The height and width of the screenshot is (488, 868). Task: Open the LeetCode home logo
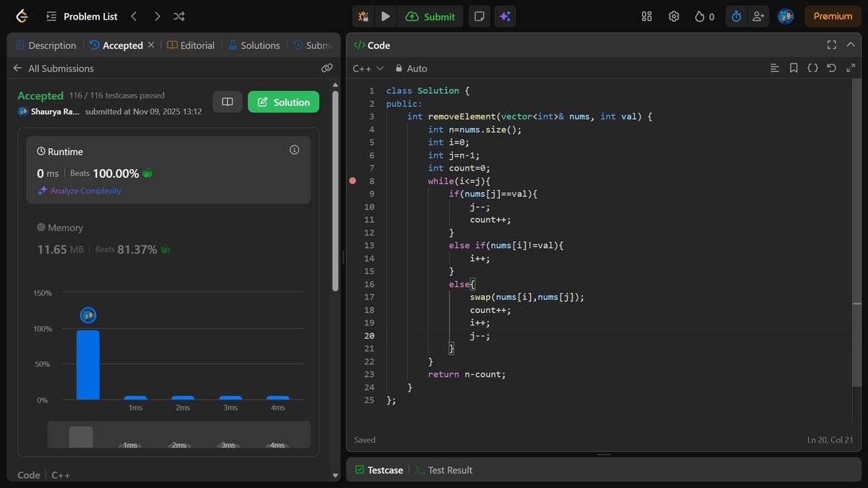point(22,16)
